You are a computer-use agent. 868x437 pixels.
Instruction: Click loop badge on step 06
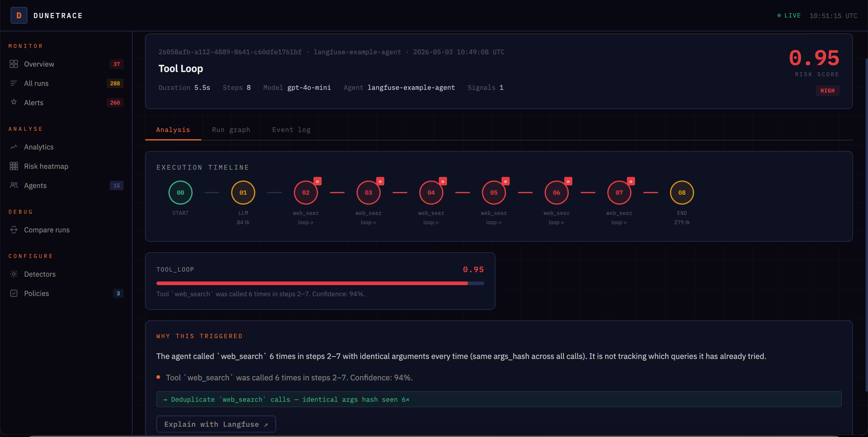pyautogui.click(x=568, y=181)
